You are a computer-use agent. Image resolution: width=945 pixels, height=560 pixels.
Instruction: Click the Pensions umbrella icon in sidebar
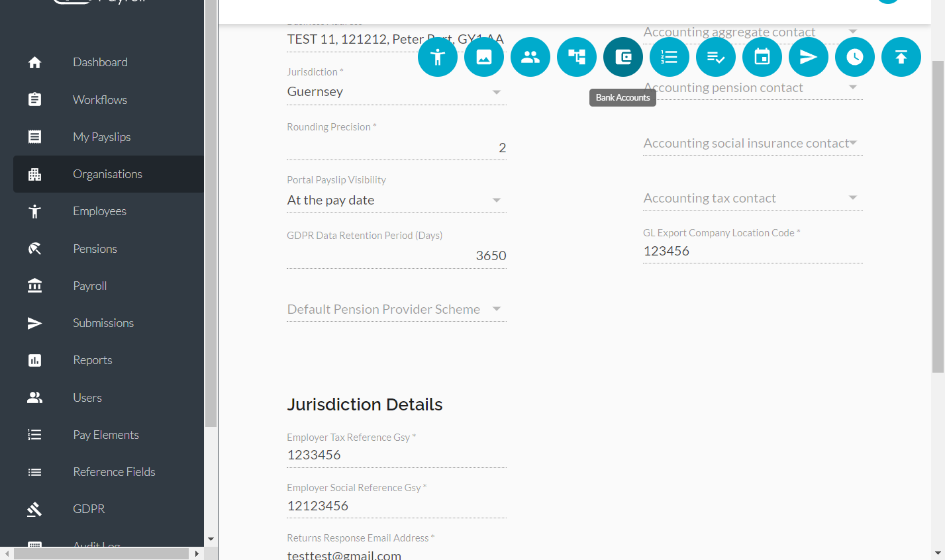pyautogui.click(x=35, y=249)
